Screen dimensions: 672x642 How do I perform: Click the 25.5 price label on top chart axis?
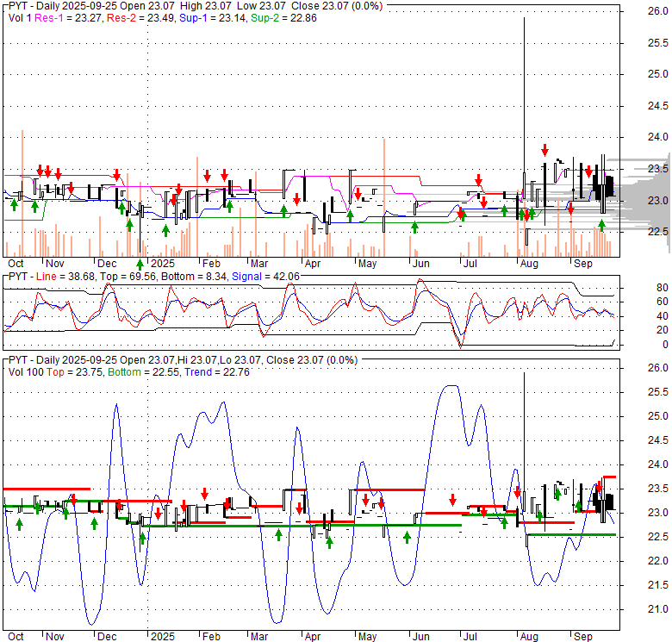click(658, 43)
